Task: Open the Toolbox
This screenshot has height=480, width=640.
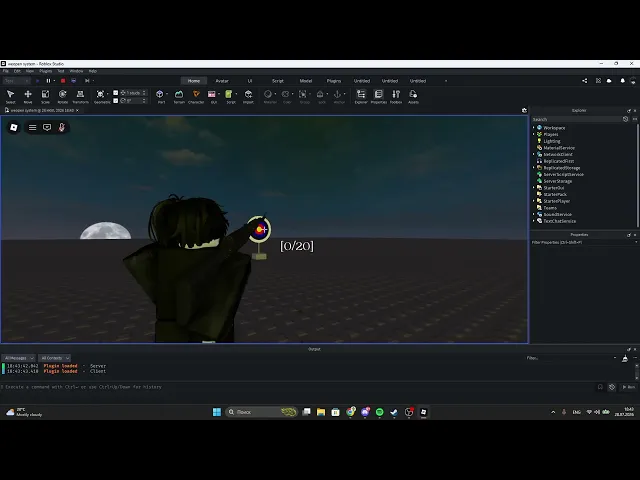Action: click(396, 97)
